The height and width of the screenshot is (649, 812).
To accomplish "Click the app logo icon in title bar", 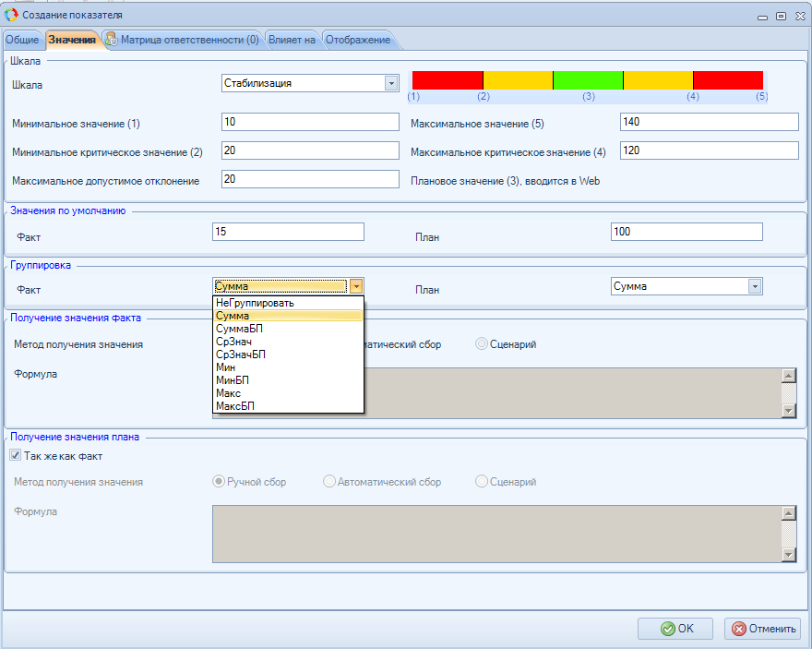I will 12,15.
